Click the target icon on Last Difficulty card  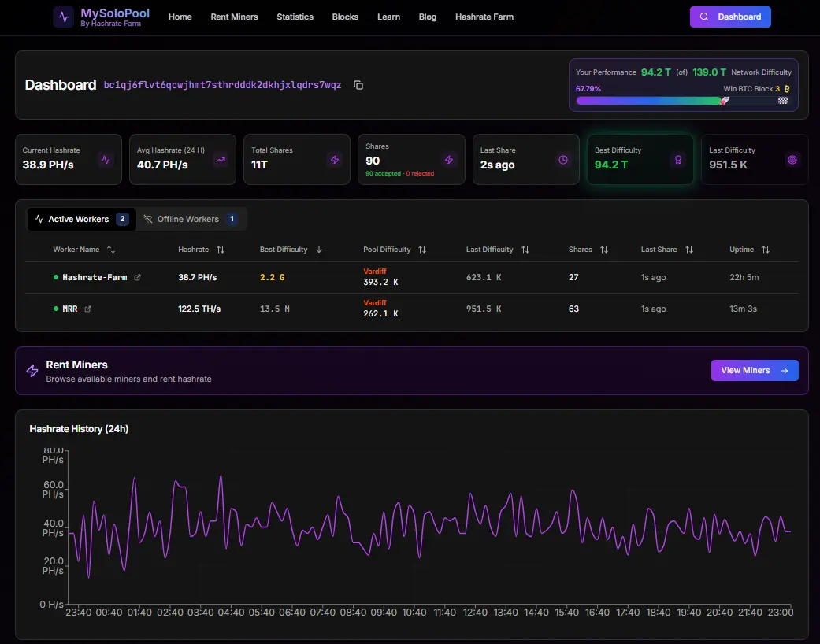pyautogui.click(x=792, y=159)
